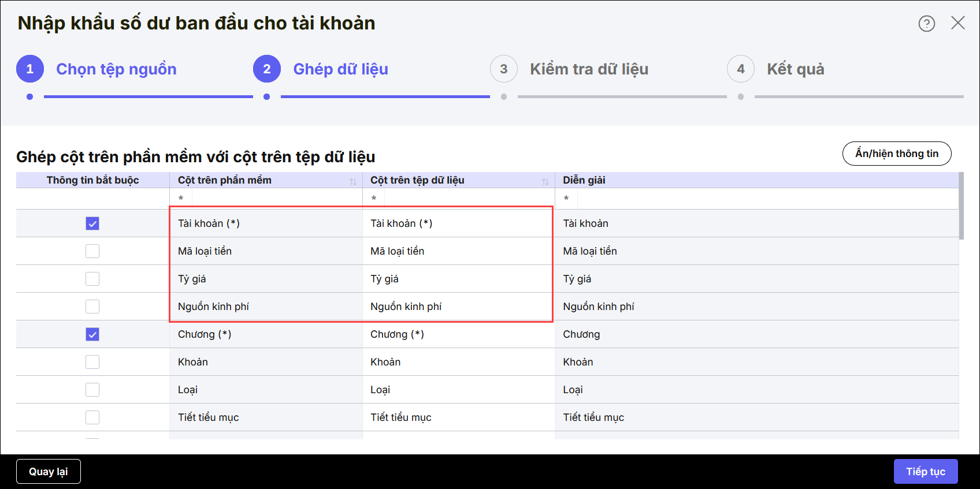Click step 4 circle icon
980x489 pixels.
point(741,69)
